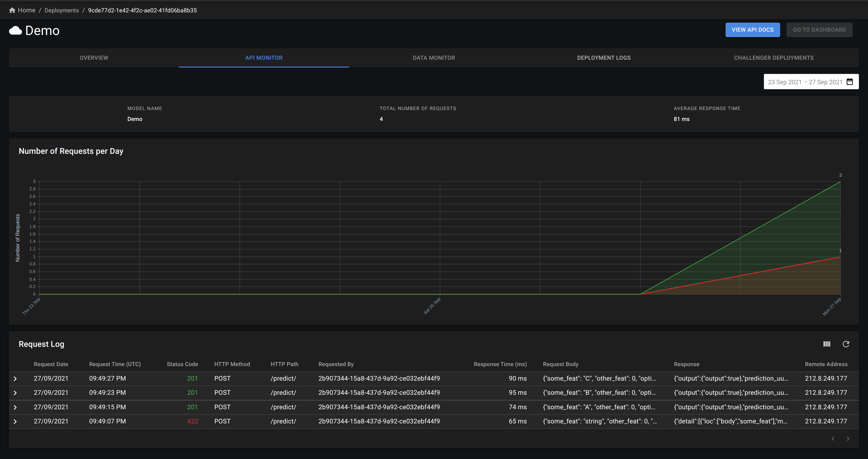868x459 pixels.
Task: Click the 65 ms response time cell
Action: coord(518,421)
